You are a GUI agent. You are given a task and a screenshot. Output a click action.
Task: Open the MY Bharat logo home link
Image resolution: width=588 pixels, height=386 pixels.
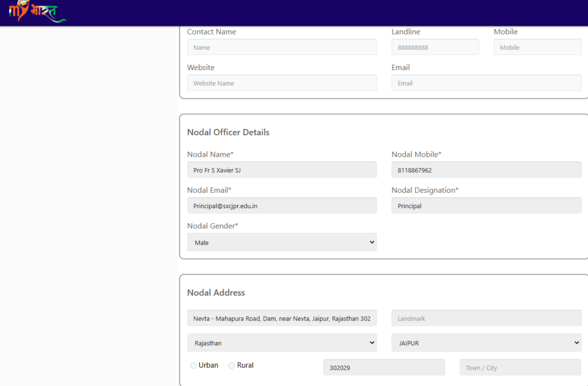(37, 10)
